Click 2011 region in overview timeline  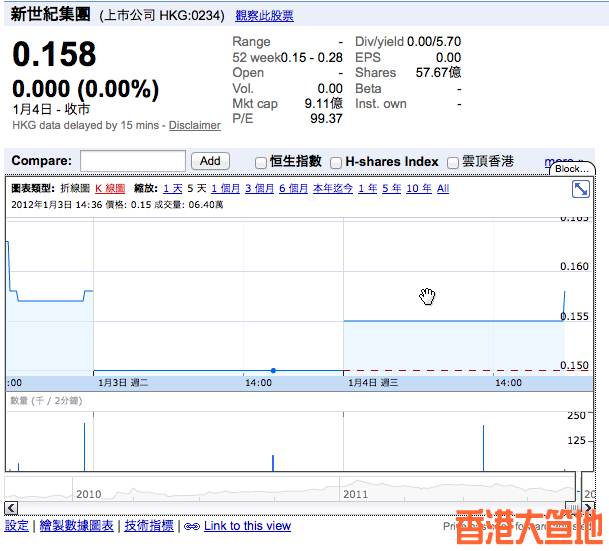355,494
